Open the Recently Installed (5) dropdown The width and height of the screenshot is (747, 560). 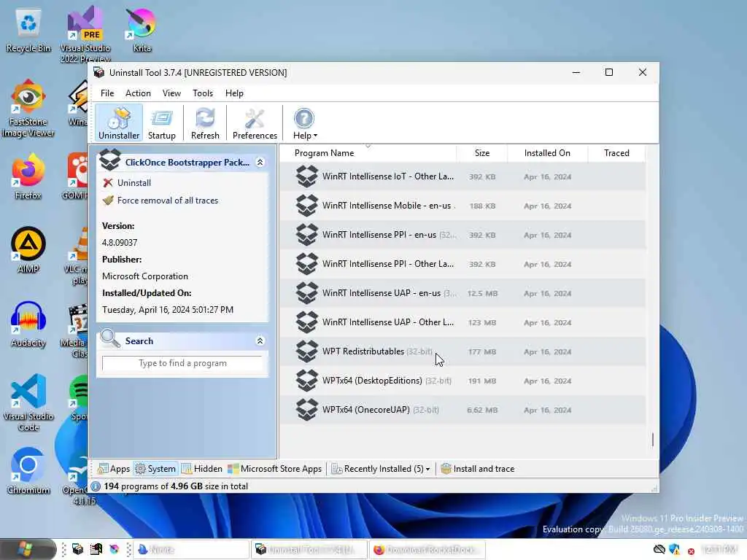(381, 469)
